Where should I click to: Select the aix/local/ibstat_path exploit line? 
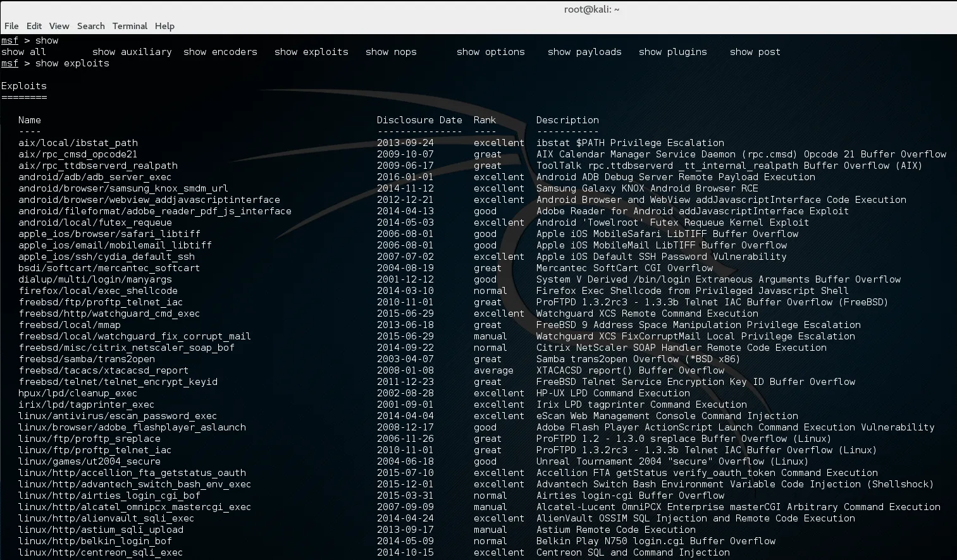[78, 143]
